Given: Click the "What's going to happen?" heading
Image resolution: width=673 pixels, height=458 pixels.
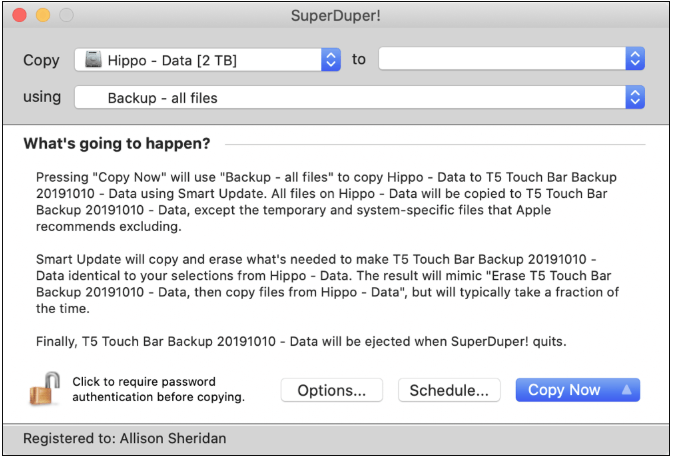Looking at the screenshot, I should coord(117,143).
